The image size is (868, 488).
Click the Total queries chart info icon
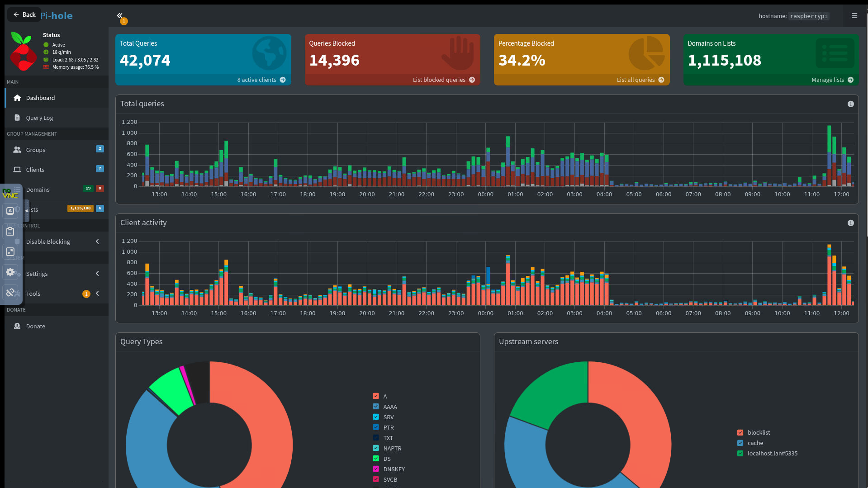(850, 104)
